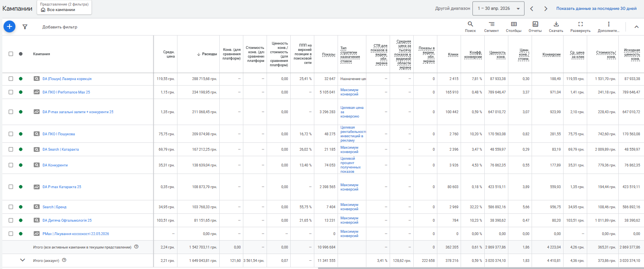Click Performance Max icon for DA P-max загальні запити

coord(37,112)
